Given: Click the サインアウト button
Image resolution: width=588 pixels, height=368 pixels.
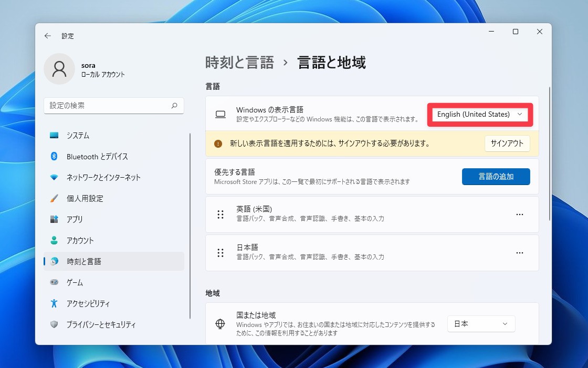Looking at the screenshot, I should point(507,144).
